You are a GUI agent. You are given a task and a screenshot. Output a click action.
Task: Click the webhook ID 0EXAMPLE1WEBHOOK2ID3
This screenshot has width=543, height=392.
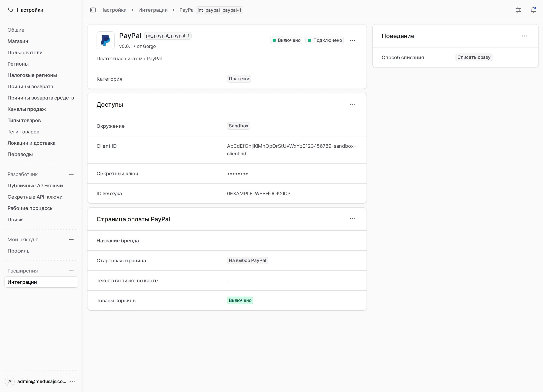(x=258, y=194)
